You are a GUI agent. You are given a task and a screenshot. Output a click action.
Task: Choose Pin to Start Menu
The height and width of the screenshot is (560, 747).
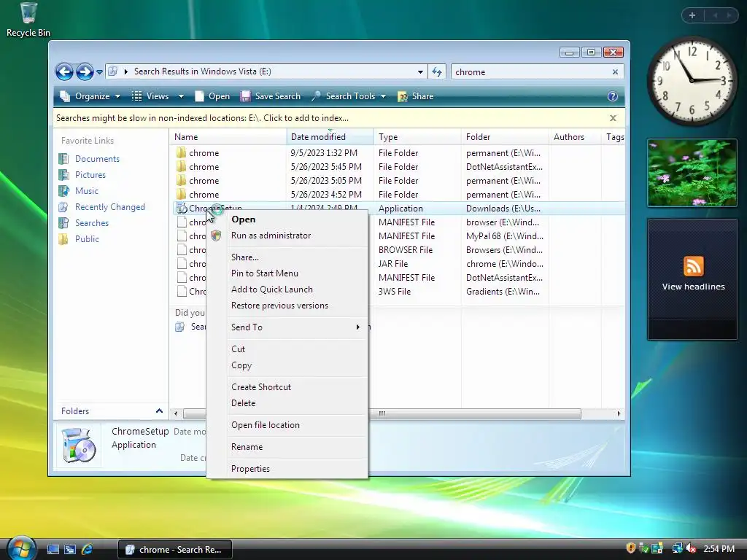coord(287,273)
